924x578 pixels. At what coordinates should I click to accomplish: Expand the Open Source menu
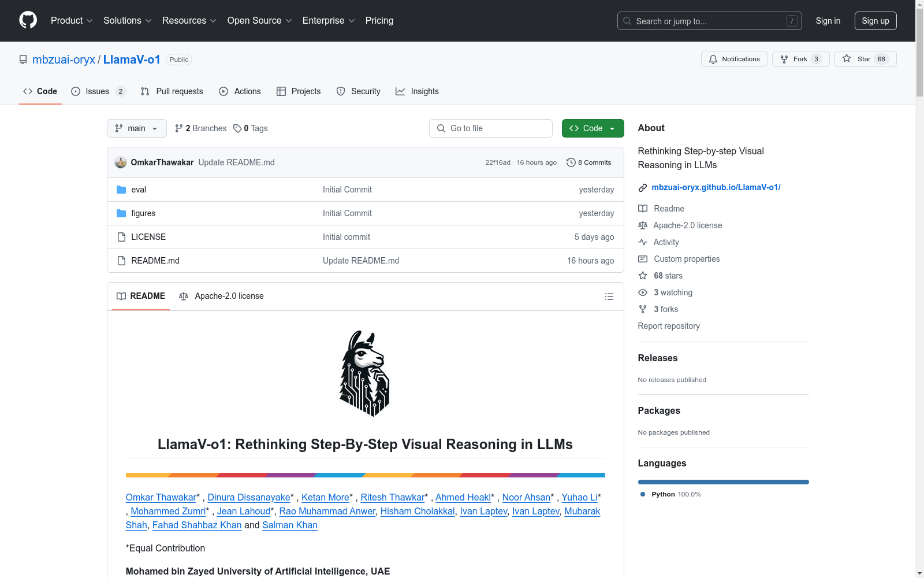click(x=259, y=20)
